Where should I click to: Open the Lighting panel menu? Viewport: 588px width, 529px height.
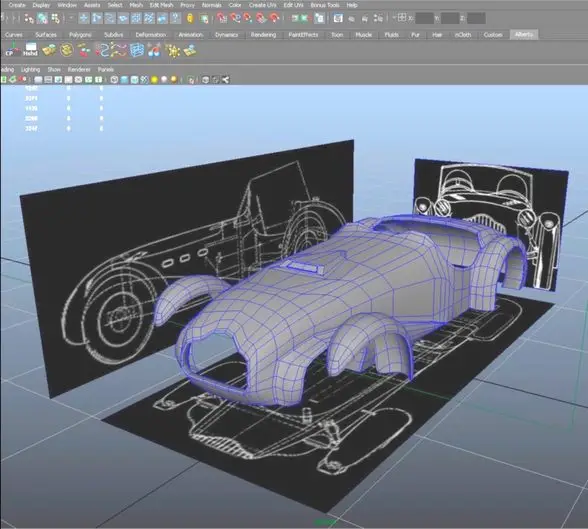click(30, 69)
